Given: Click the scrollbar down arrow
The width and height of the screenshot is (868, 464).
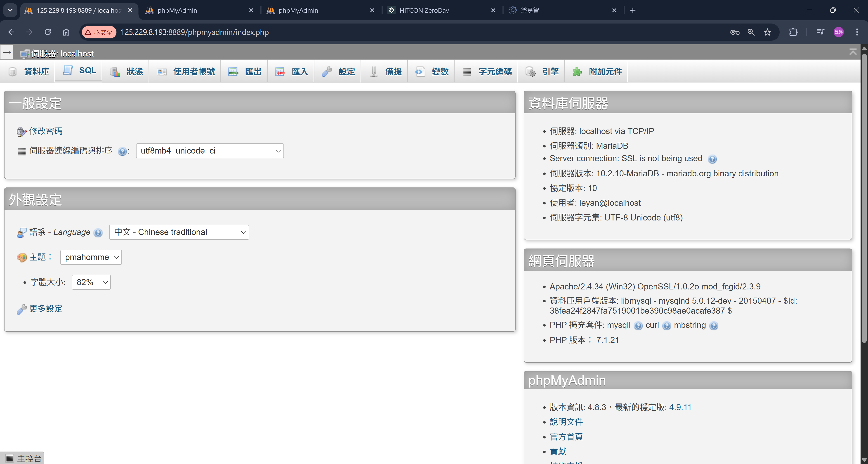Looking at the screenshot, I should pyautogui.click(x=864, y=460).
